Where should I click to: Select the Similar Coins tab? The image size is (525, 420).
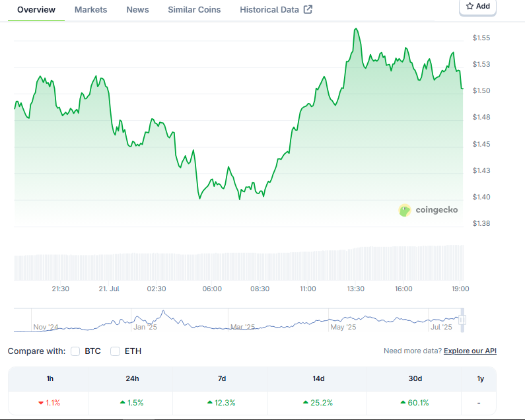pos(194,10)
